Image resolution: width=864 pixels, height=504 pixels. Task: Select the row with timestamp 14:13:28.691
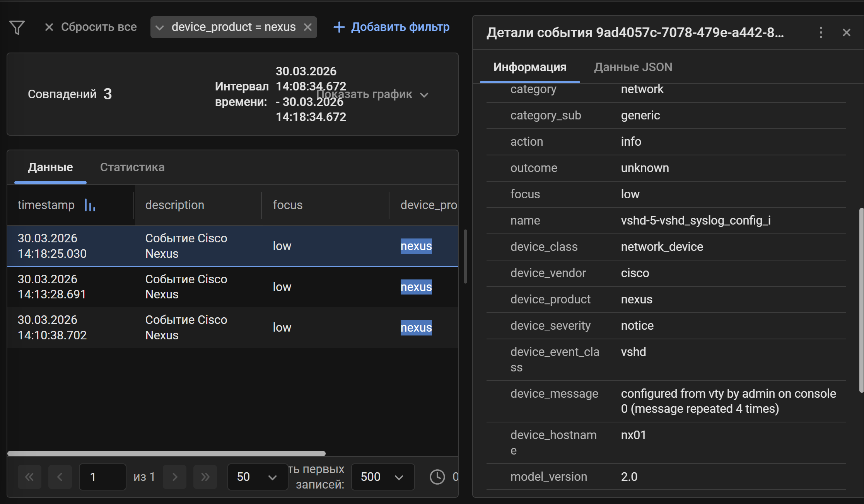tap(232, 287)
